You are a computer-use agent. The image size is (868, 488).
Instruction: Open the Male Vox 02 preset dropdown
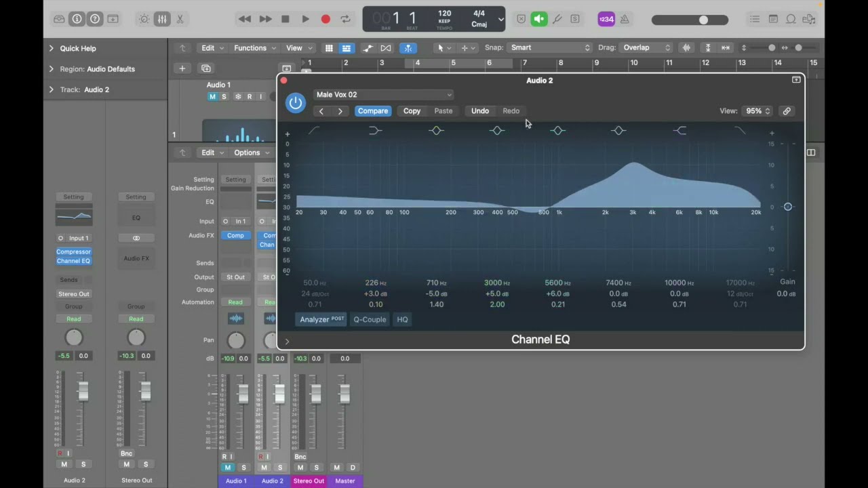coord(384,95)
